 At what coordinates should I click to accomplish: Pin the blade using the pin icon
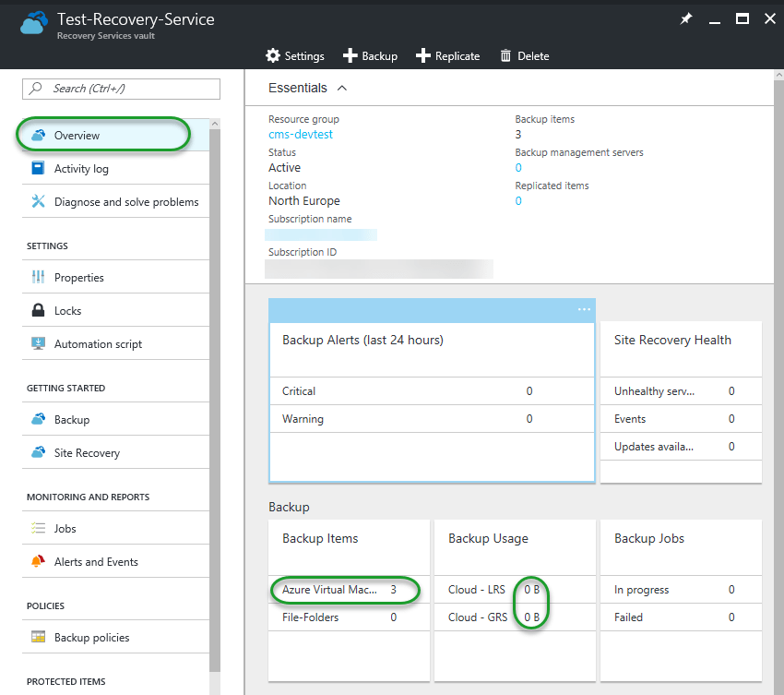(x=686, y=19)
